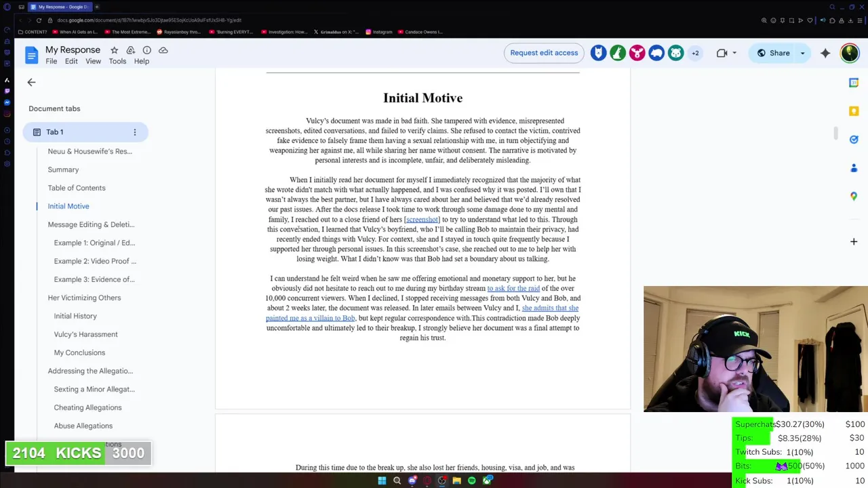Open Windows Start menu on taskbar
The image size is (868, 488).
382,481
